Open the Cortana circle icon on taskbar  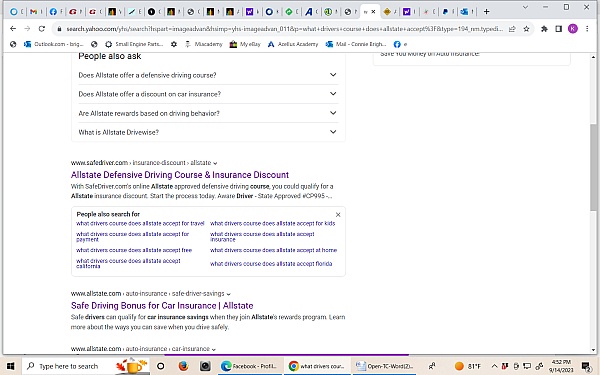(x=161, y=366)
